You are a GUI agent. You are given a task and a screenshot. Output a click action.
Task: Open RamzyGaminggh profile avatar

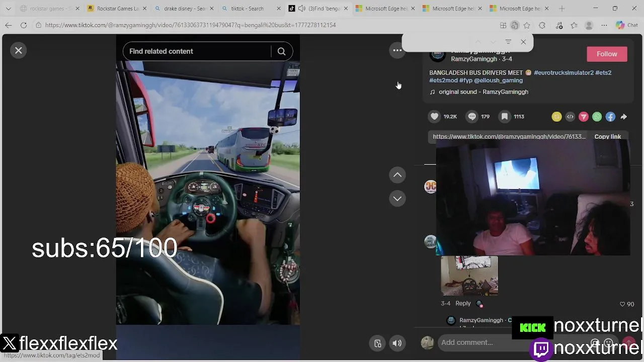[x=438, y=55]
